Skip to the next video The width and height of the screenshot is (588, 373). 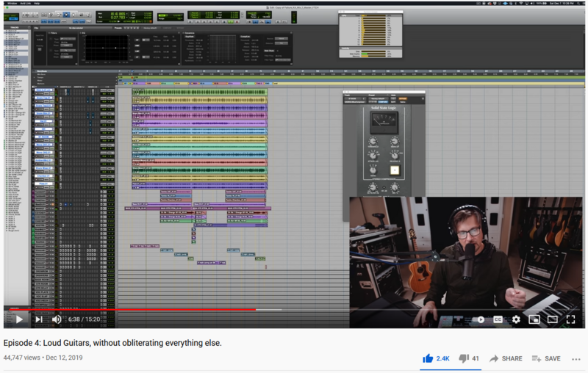click(x=39, y=319)
